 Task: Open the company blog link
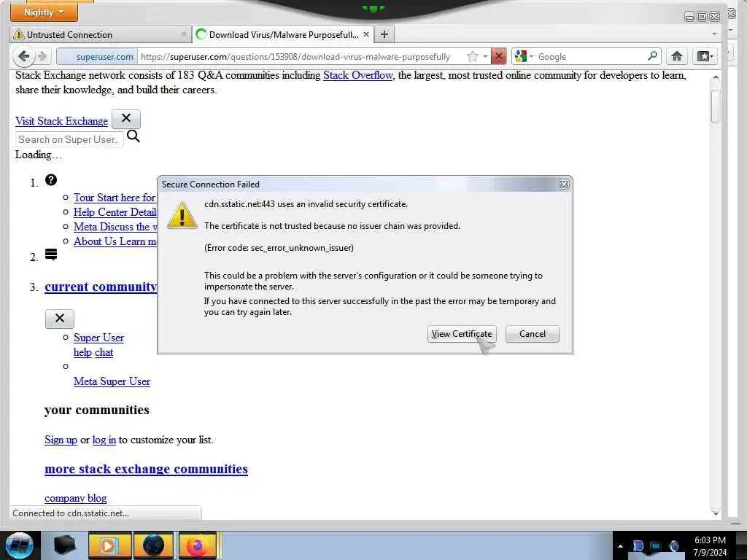pyautogui.click(x=75, y=498)
